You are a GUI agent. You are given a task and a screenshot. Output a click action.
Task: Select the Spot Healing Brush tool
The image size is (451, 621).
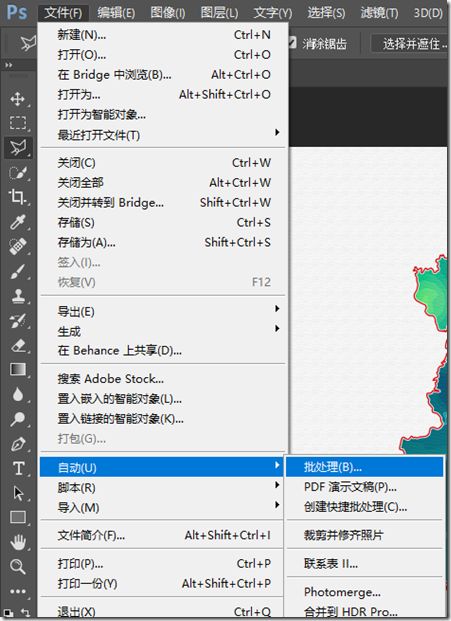click(x=17, y=246)
